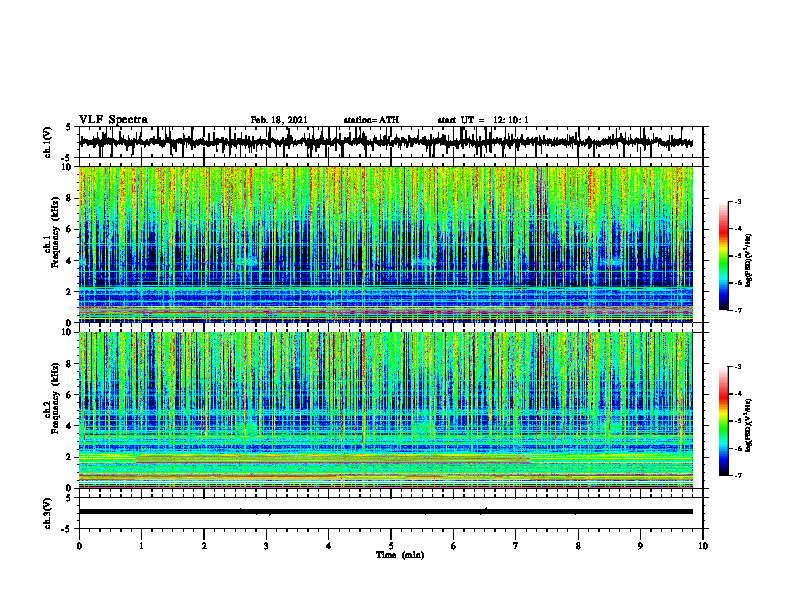Click time axis tick label "3"
Screen dimensions: 792x612
[x=266, y=546]
